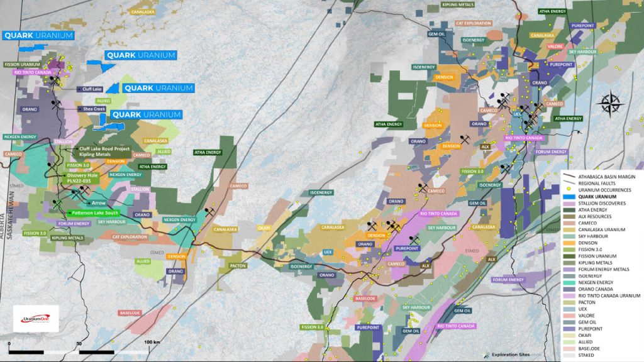This screenshot has height=362, width=644.
Task: Select the CanAlaska Uranium legend swatch
Action: 569,229
